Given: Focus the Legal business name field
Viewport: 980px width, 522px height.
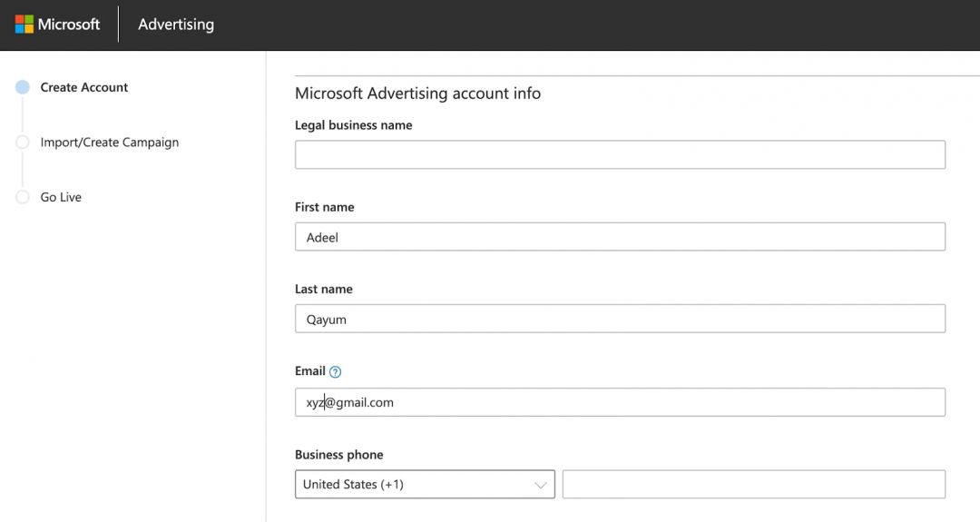Looking at the screenshot, I should point(620,154).
